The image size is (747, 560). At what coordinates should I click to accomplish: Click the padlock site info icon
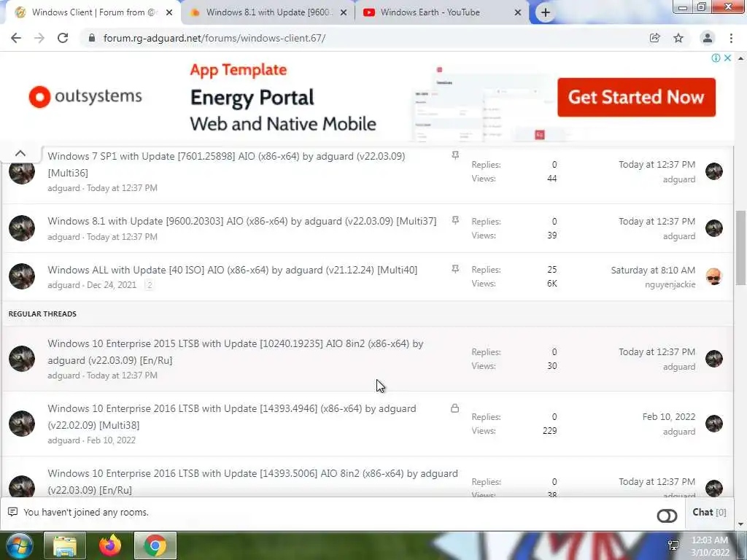click(x=92, y=38)
